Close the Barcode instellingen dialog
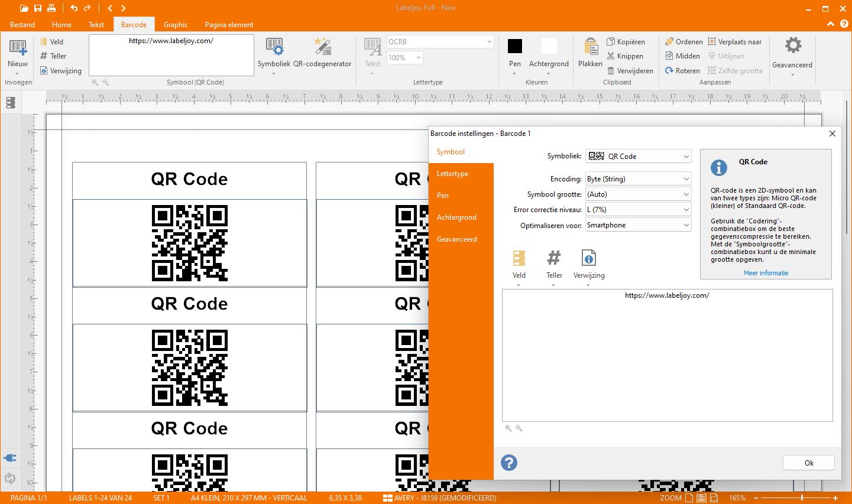The image size is (852, 504). click(832, 134)
